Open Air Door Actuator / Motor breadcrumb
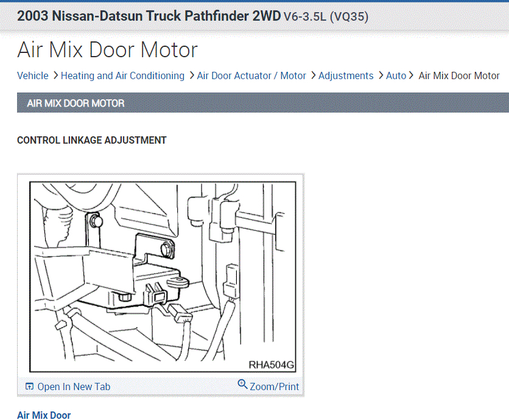Screen dimensions: 509x420 coord(251,75)
